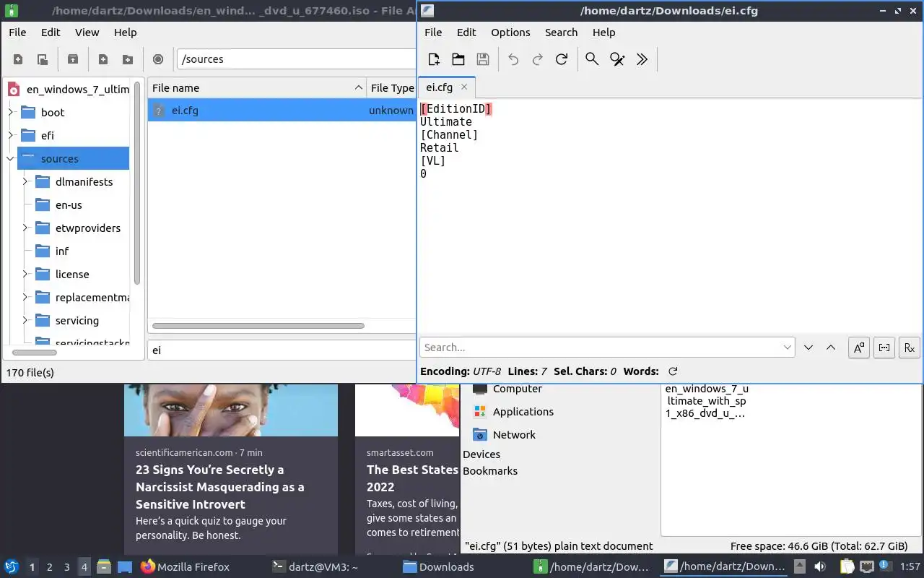The image size is (924, 578).
Task: Close the ei.cfg editor tab
Action: click(x=464, y=87)
